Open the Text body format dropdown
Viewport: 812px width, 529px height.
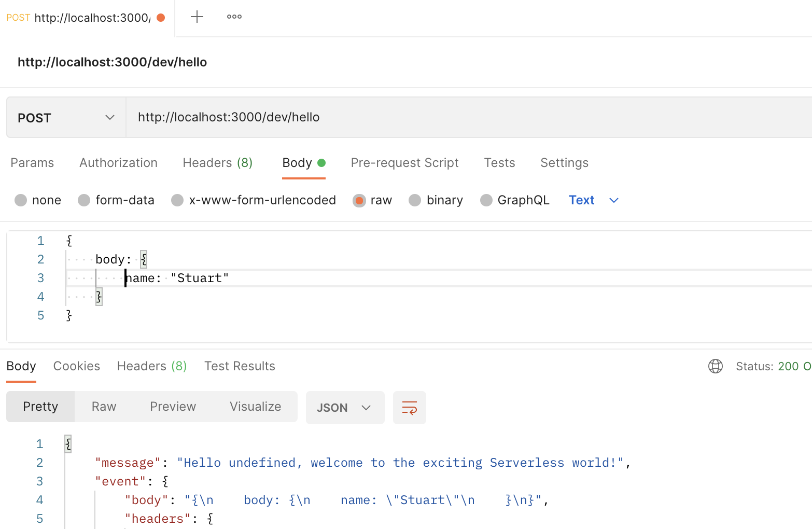point(593,200)
